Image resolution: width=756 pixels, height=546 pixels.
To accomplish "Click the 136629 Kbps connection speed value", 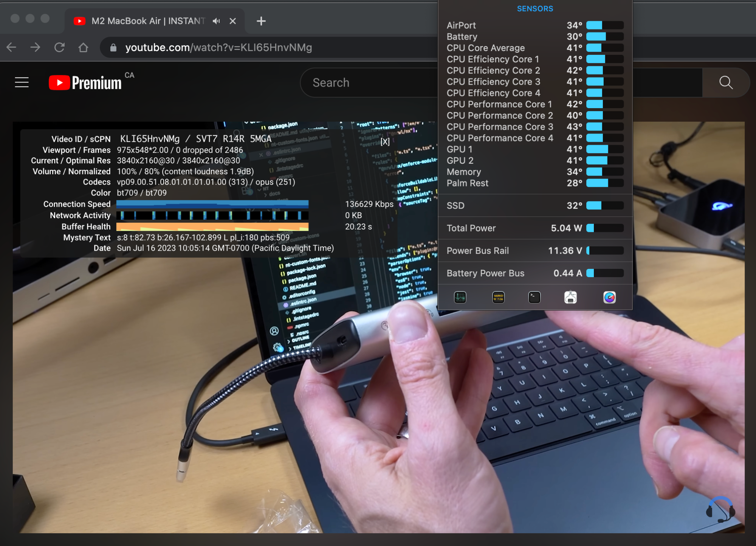I will 369,204.
